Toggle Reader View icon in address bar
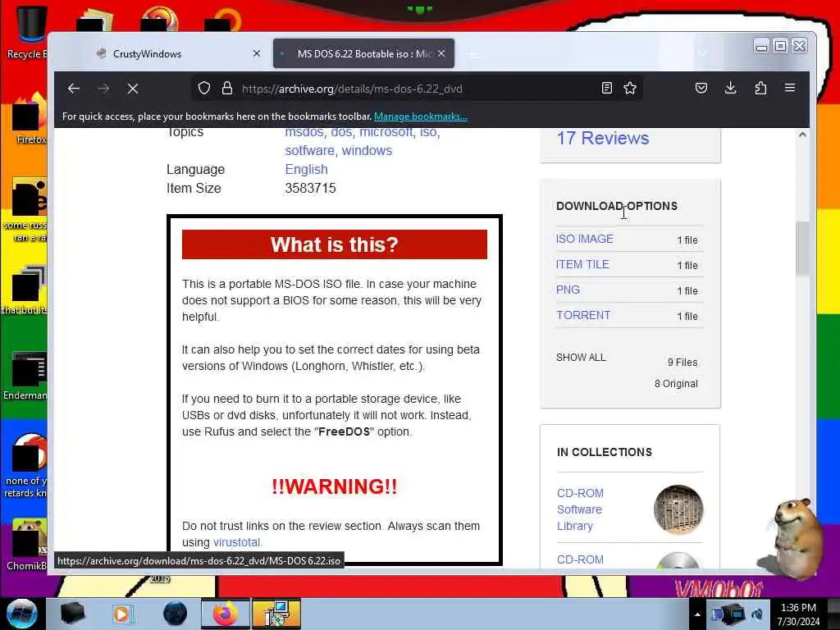Image resolution: width=840 pixels, height=630 pixels. (606, 89)
